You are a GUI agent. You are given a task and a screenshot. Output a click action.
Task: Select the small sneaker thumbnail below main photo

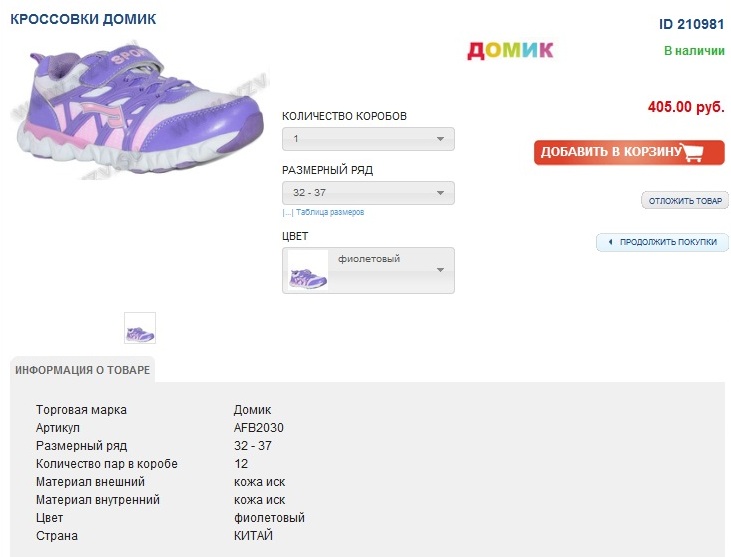click(140, 328)
